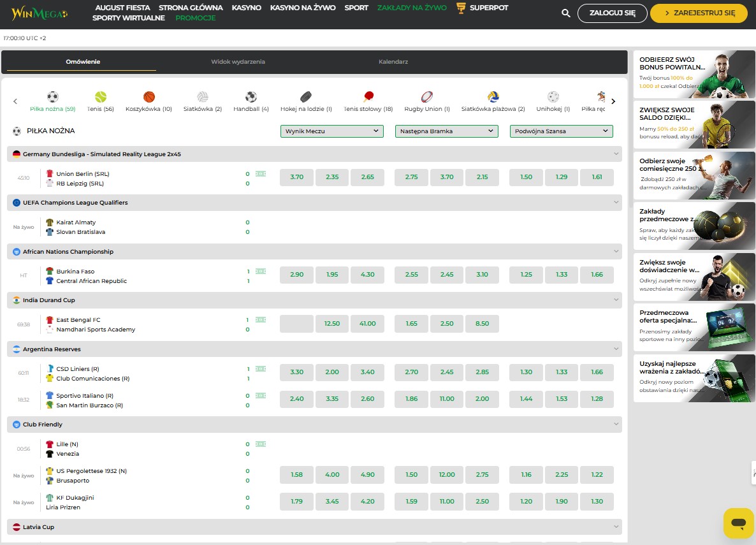Collapse the Germany Bundesliga league section
Image resolution: width=756 pixels, height=545 pixels.
click(616, 154)
